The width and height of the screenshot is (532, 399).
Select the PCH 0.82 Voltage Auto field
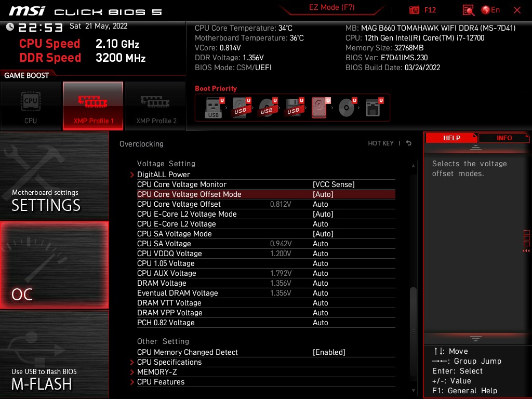coord(320,323)
